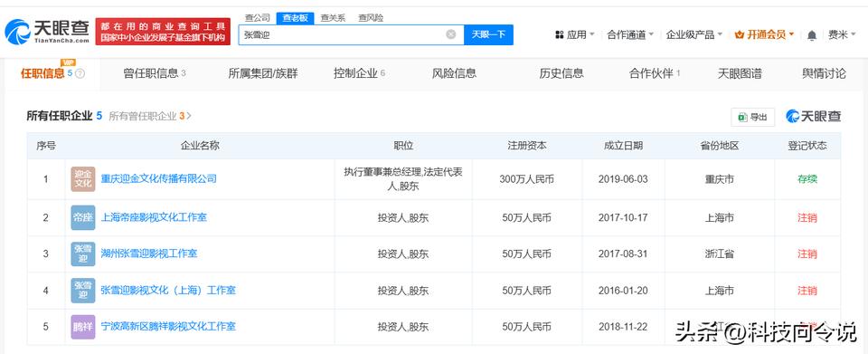Click the 职位 column header
This screenshot has width=868, height=354.
pos(403,146)
